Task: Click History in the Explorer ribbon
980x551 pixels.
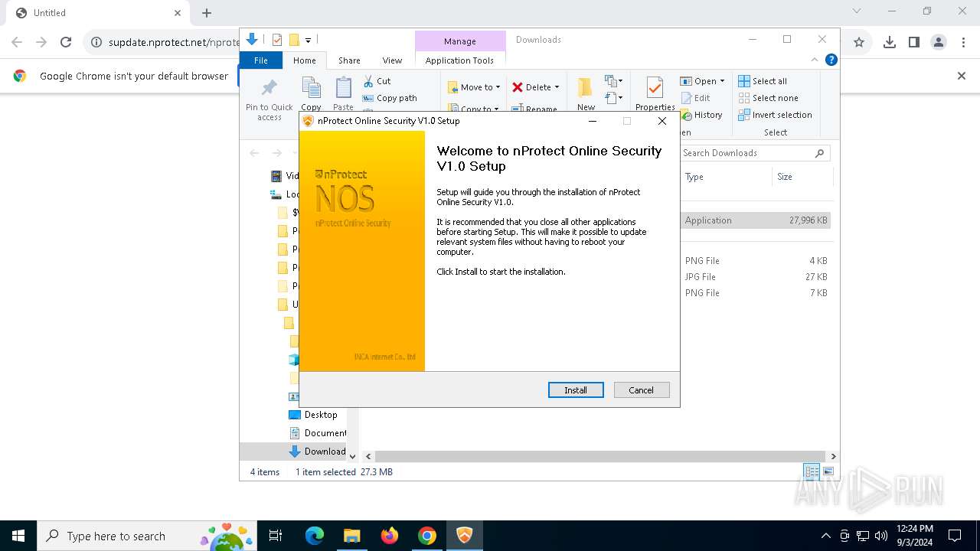Action: click(701, 115)
